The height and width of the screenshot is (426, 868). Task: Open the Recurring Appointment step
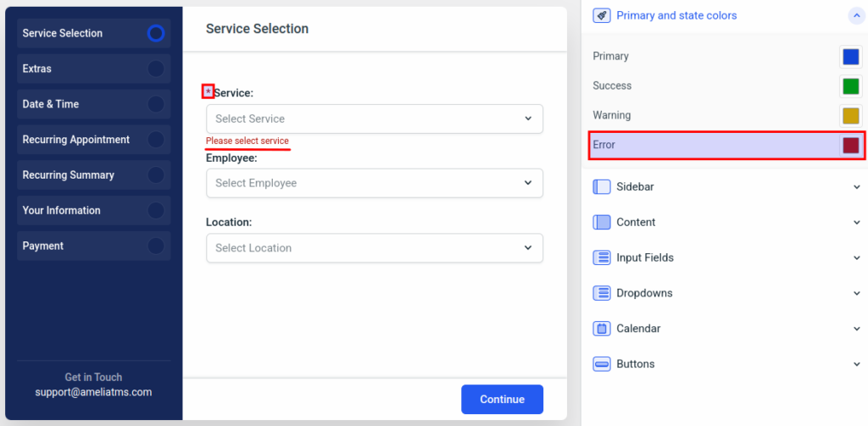pyautogui.click(x=94, y=140)
